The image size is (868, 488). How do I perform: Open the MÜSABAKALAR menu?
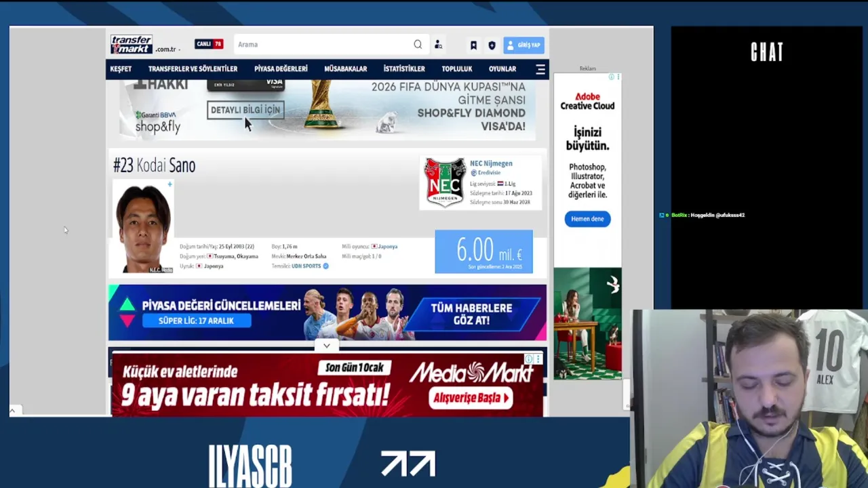(345, 68)
